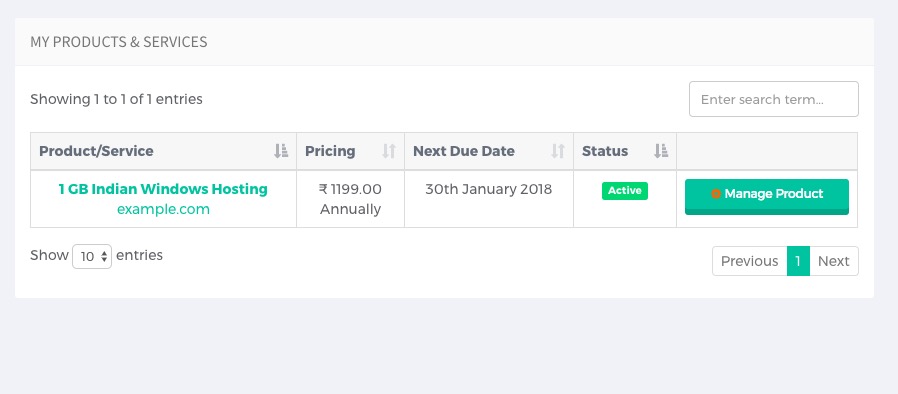Focus the Enter search term field
Viewport: 898px width, 394px height.
(x=774, y=99)
